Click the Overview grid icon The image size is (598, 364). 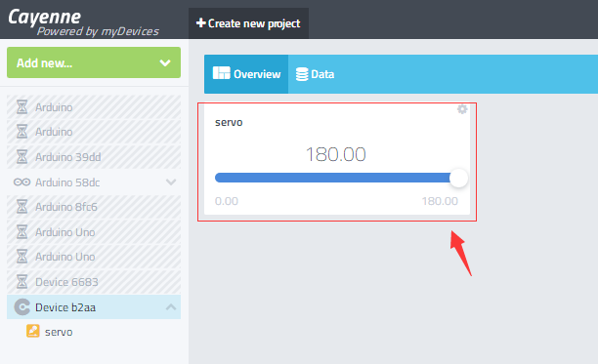coord(221,73)
